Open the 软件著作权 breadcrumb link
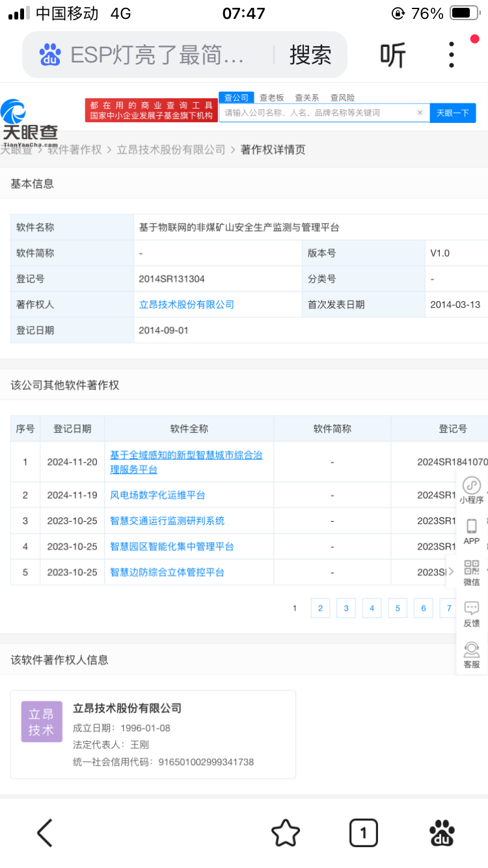Viewport: 488px width, 868px height. click(x=75, y=150)
